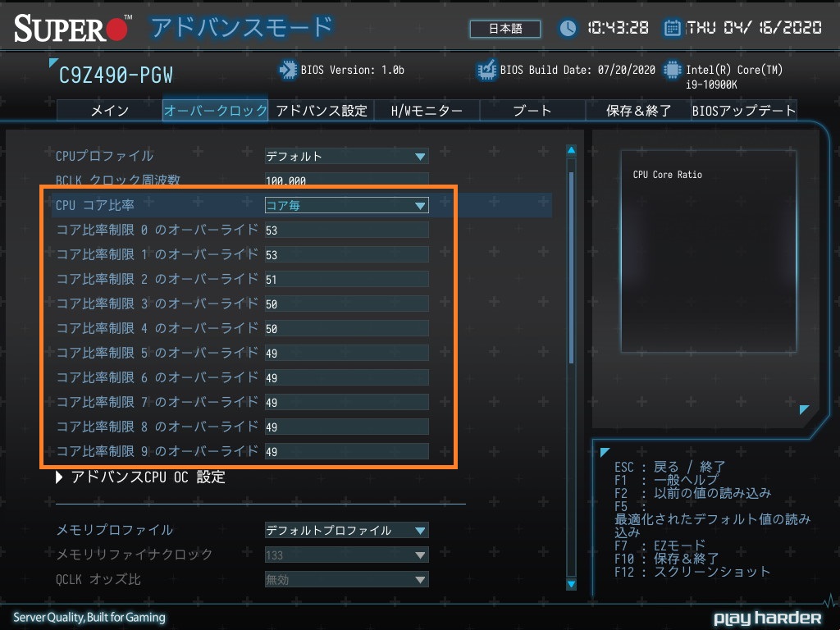Open the メモリプロファイル dropdown
840x630 pixels.
pyautogui.click(x=347, y=531)
